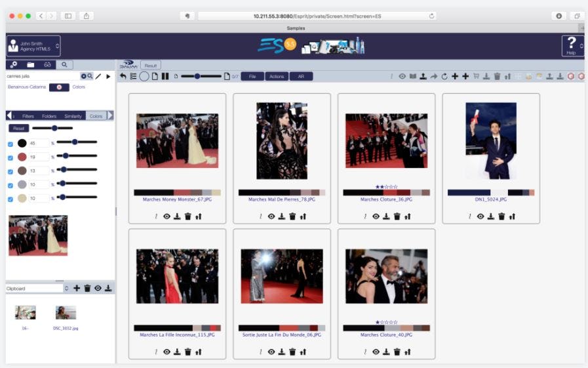Click the back arrow icon in result toolbar
This screenshot has height=368, width=588.
123,77
